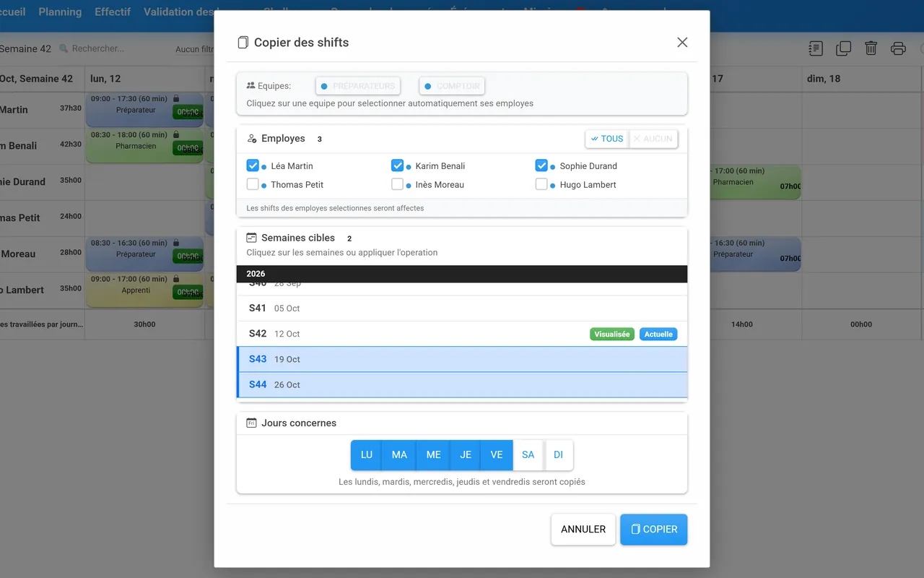
Task: Click the print icon in the toolbar
Action: (898, 48)
